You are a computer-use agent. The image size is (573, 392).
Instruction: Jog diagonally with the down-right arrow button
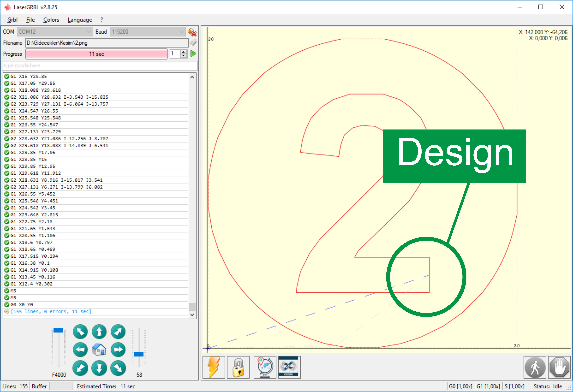coord(118,368)
